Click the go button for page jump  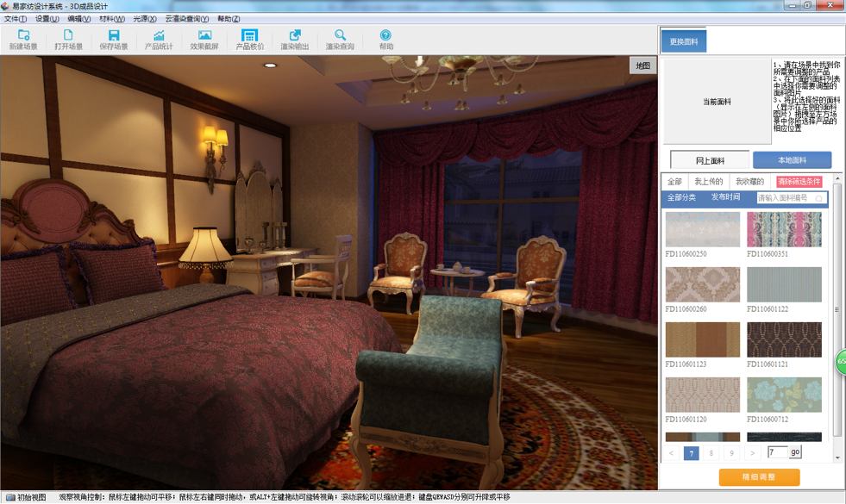[795, 451]
